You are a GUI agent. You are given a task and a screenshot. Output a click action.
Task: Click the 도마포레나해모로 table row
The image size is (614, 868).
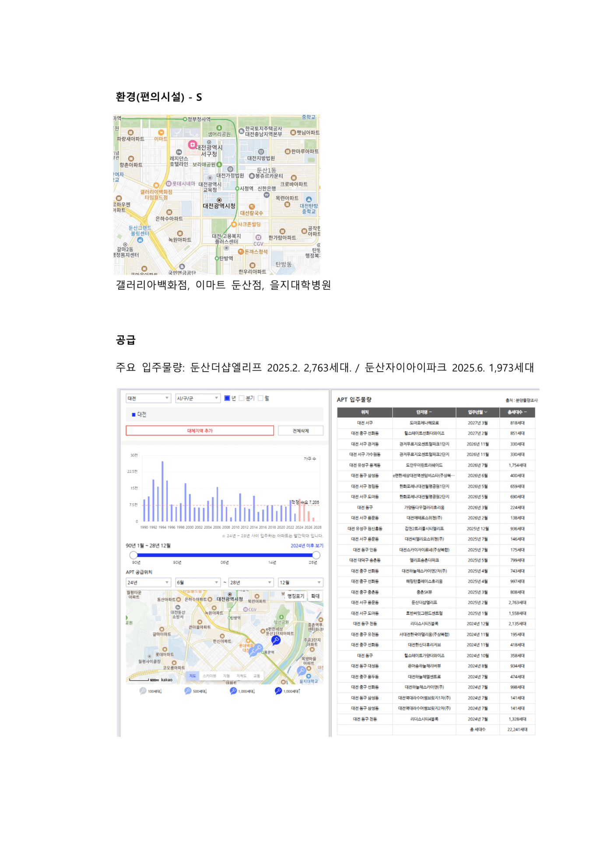tap(436, 423)
